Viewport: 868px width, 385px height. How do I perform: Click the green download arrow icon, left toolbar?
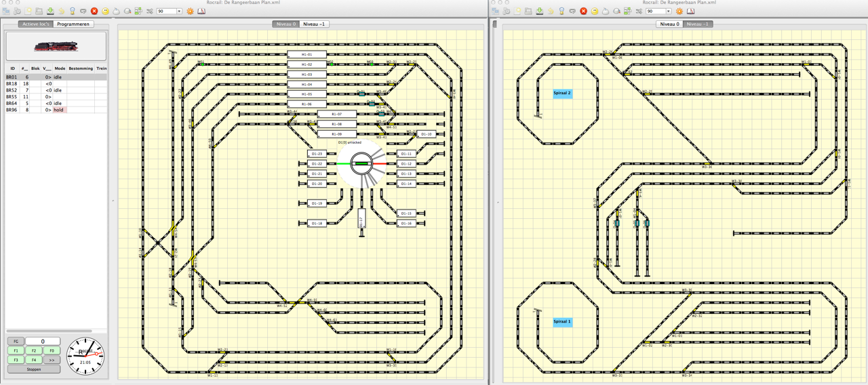[x=50, y=12]
